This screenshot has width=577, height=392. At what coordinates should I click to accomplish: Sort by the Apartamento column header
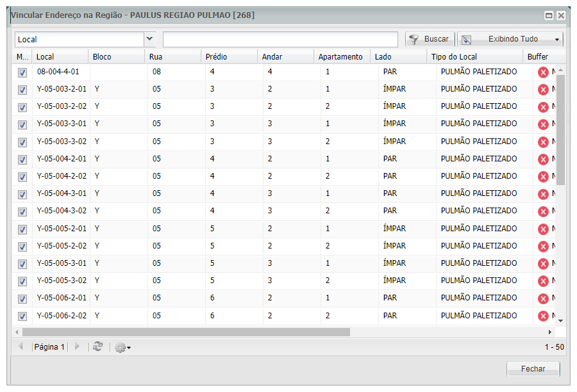point(342,57)
